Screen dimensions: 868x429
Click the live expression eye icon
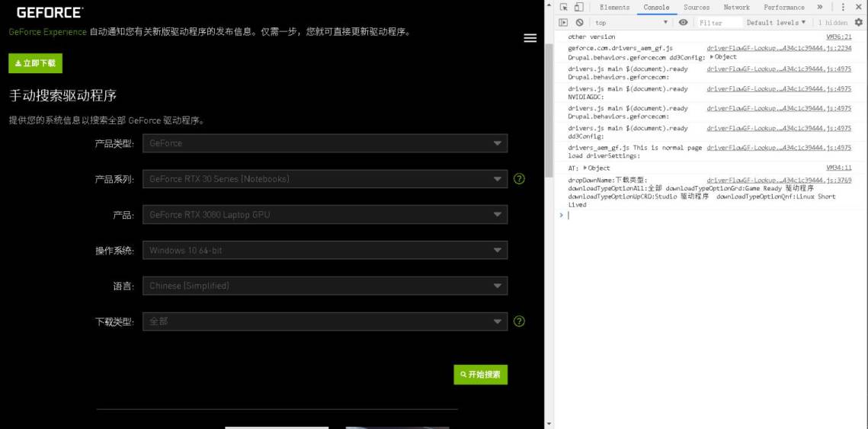683,22
